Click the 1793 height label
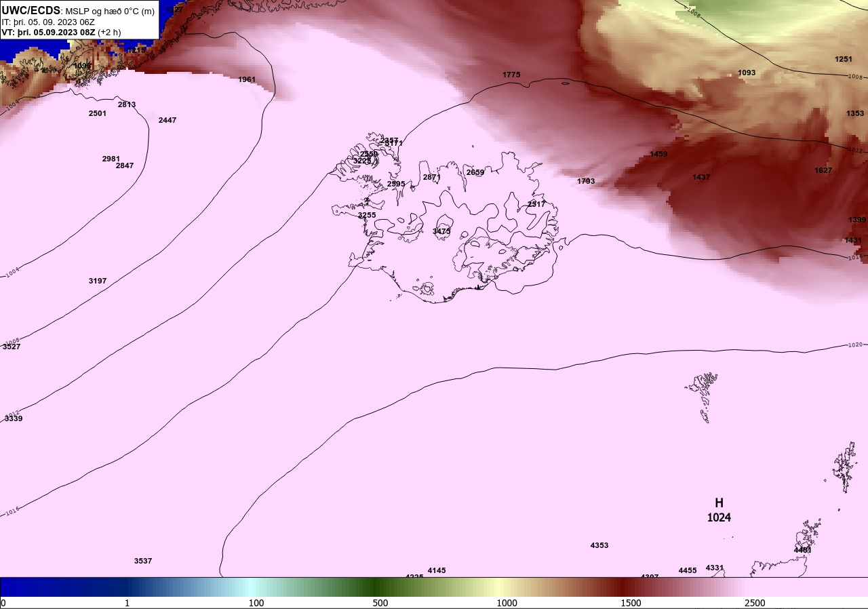Screen dimensions: 868x609 (586, 181)
